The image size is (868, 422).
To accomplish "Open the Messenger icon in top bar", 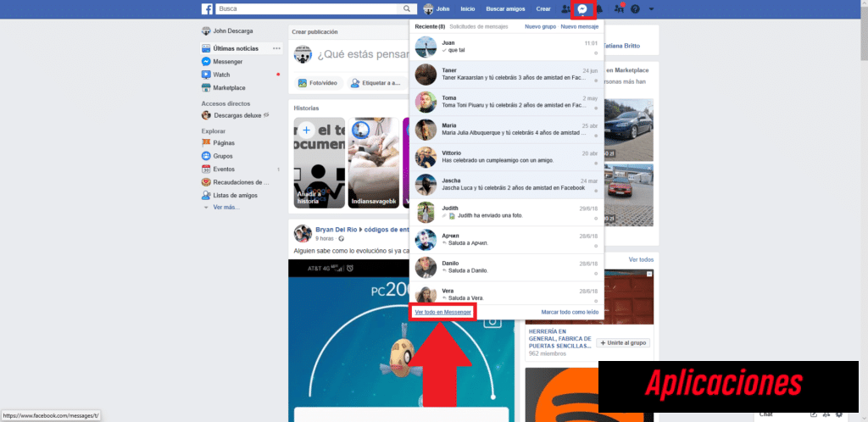I will click(581, 9).
